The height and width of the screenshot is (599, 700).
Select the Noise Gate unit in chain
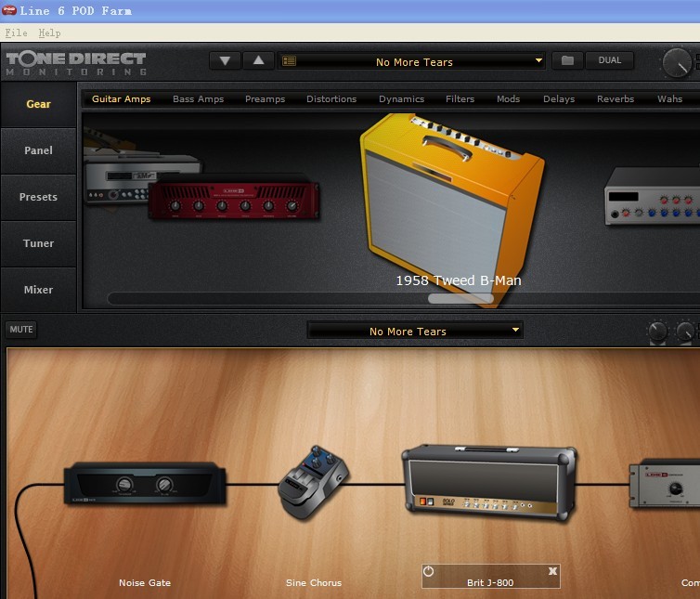point(145,484)
